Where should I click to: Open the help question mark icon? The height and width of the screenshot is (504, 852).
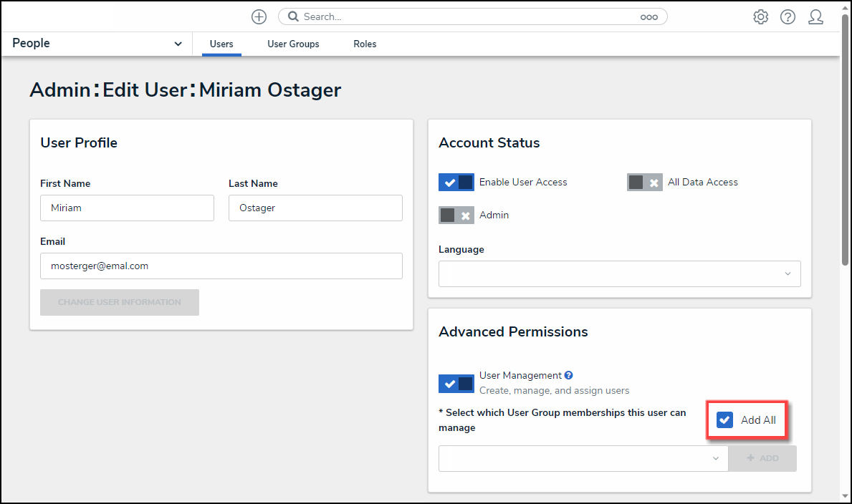point(788,17)
